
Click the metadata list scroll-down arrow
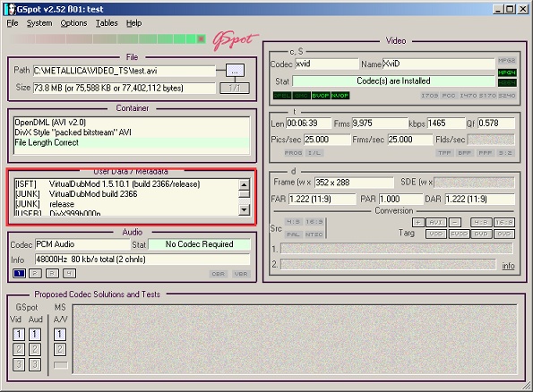(x=244, y=210)
